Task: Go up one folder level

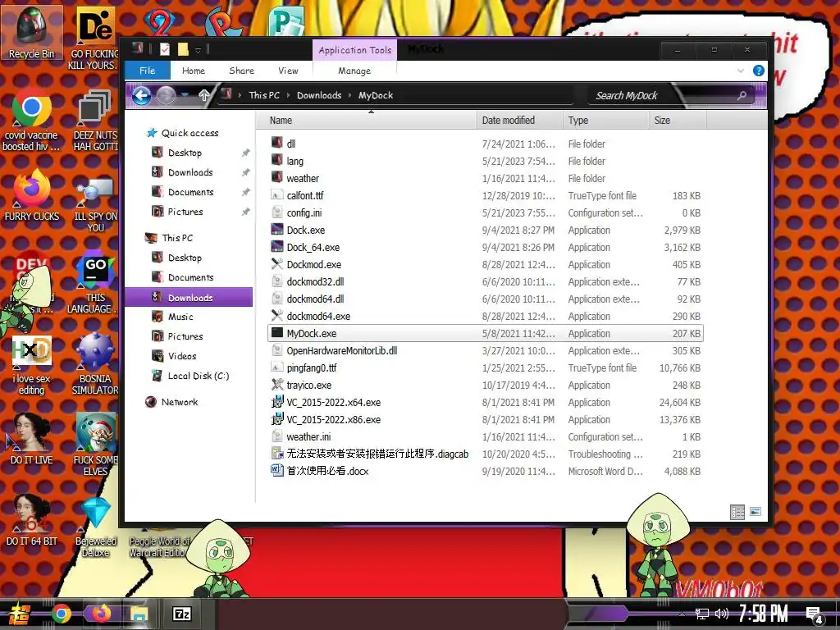Action: click(203, 96)
